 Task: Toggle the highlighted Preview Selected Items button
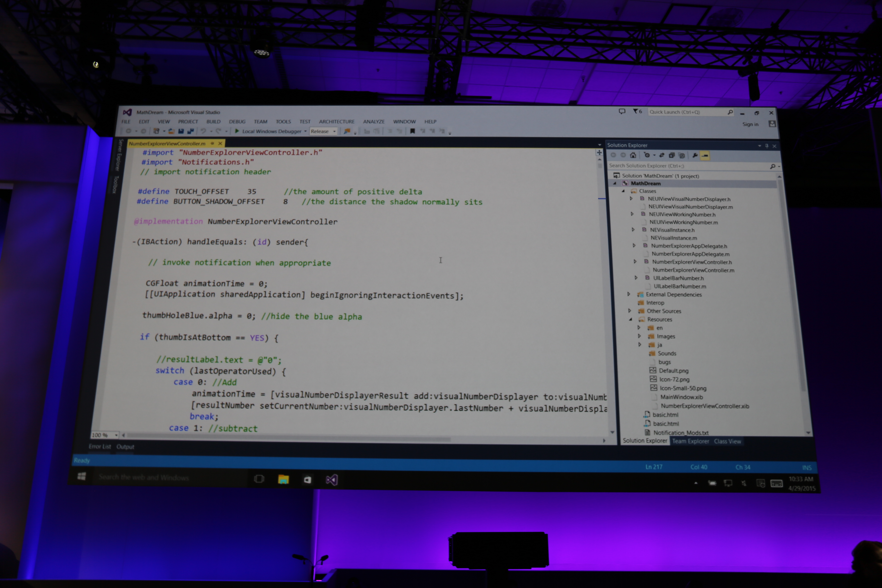[705, 155]
